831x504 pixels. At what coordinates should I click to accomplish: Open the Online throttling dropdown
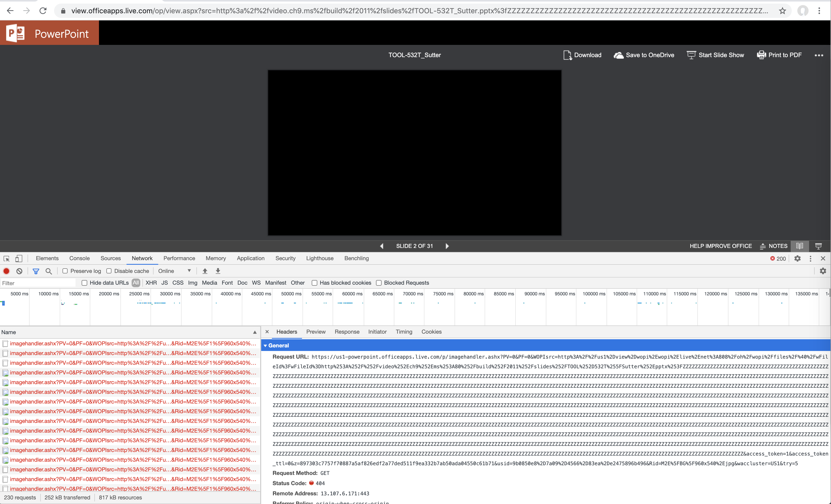[x=174, y=271]
